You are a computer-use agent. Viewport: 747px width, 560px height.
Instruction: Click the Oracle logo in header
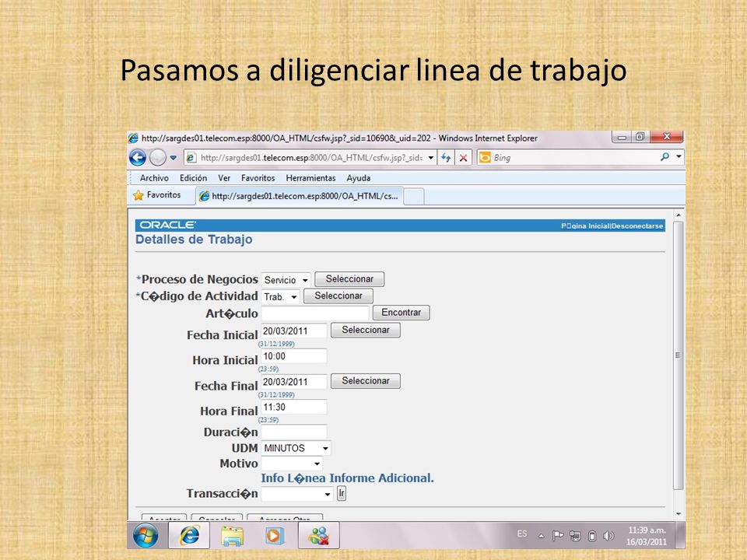click(x=168, y=226)
